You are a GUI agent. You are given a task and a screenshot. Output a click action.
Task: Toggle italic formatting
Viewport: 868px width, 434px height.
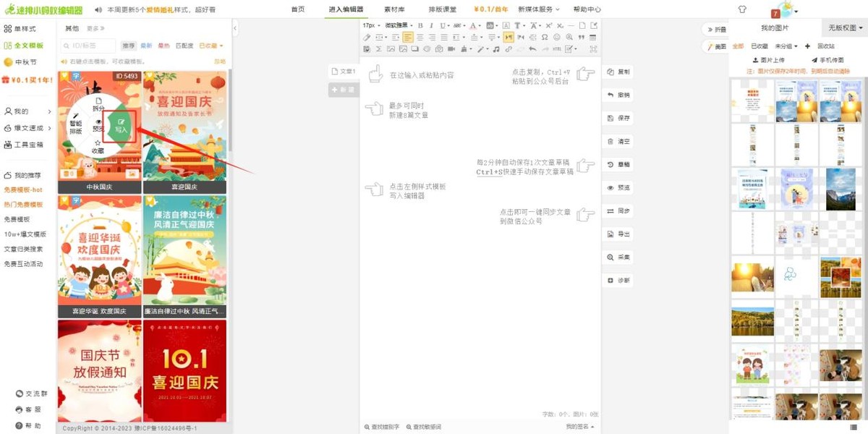click(x=431, y=26)
